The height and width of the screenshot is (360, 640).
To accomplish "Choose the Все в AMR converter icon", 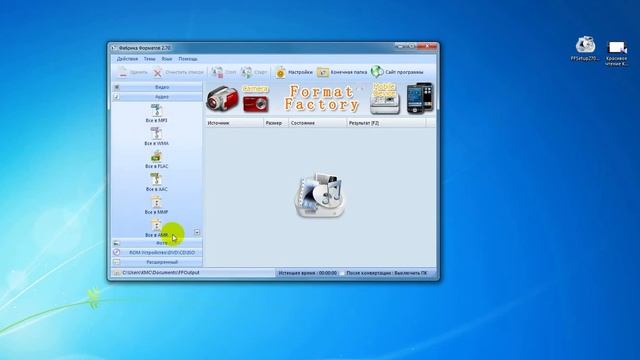I will (x=156, y=227).
